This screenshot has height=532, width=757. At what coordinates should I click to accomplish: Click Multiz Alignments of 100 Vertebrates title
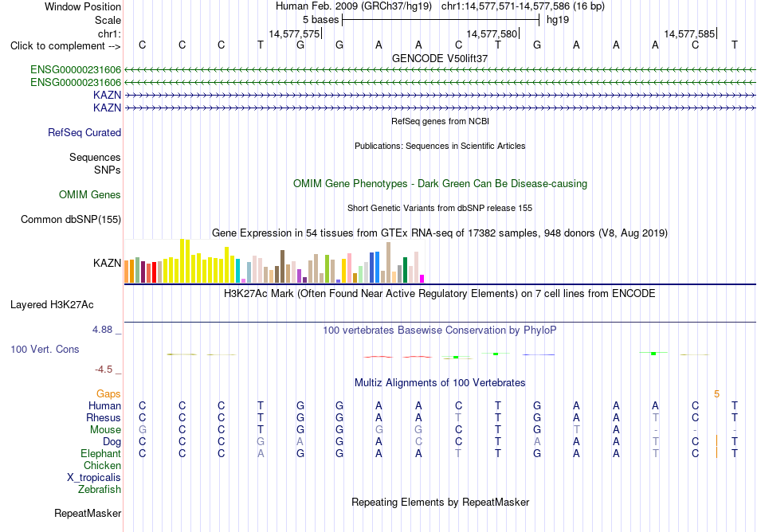[440, 382]
